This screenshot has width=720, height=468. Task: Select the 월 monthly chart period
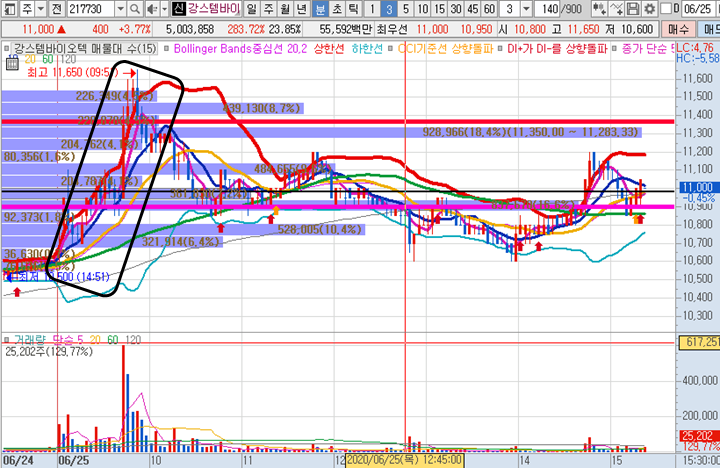point(285,9)
